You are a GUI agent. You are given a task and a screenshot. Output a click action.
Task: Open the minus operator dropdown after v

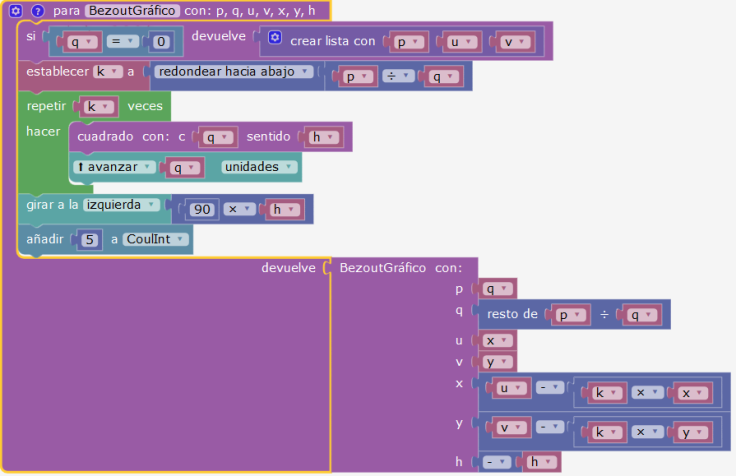550,427
